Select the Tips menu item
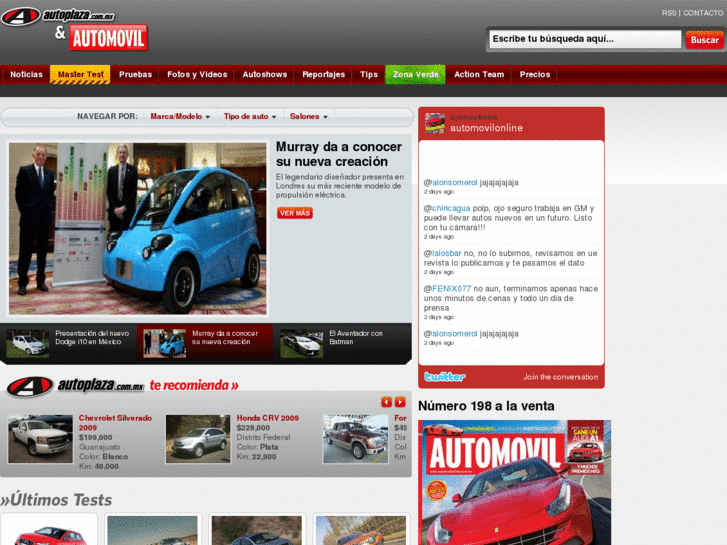 (369, 74)
